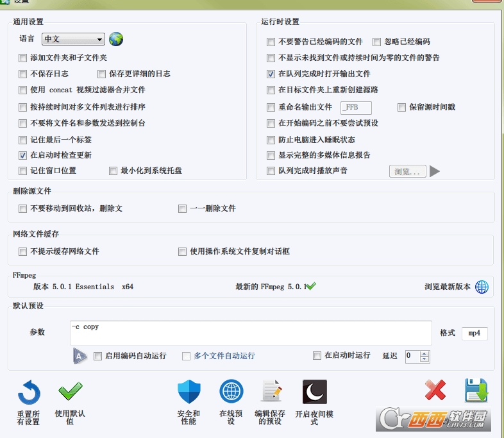Enable 队列完成时播放声音
Viewport: 504px width, 438px height.
pyautogui.click(x=271, y=171)
